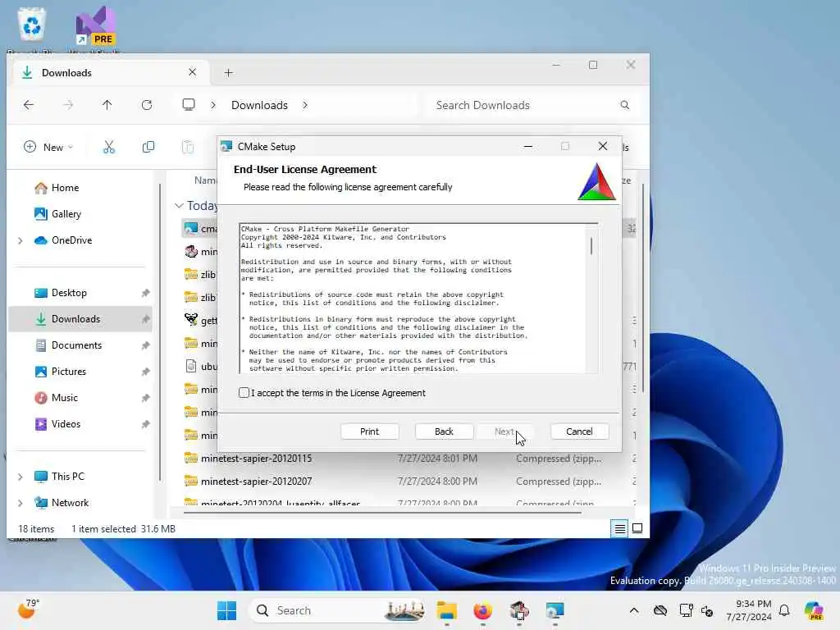Open the clock showing 9:34 PM
The height and width of the screenshot is (630, 840).
[x=748, y=610]
